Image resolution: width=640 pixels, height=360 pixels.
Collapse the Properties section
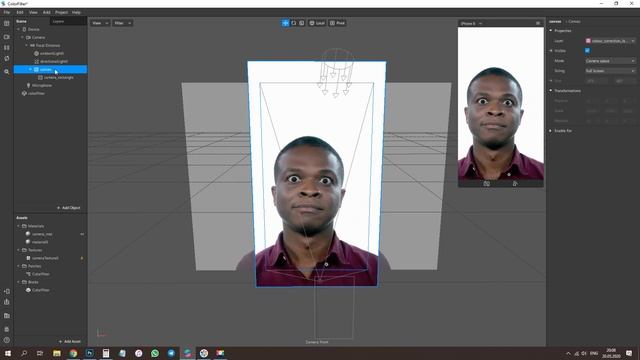click(x=551, y=31)
